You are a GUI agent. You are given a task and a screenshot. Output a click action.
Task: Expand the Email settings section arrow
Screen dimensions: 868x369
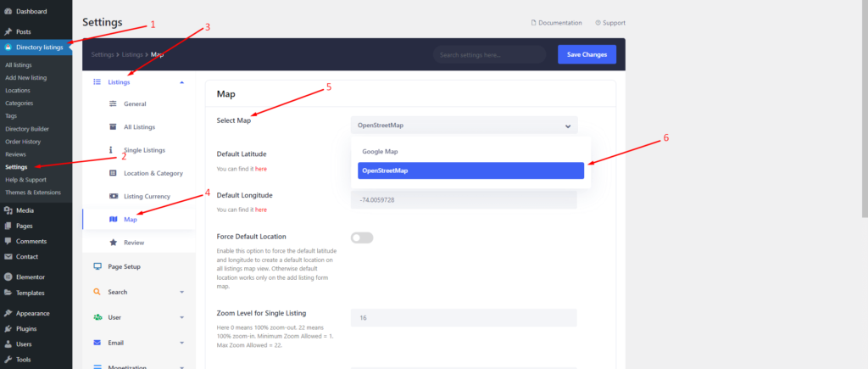[x=181, y=343]
